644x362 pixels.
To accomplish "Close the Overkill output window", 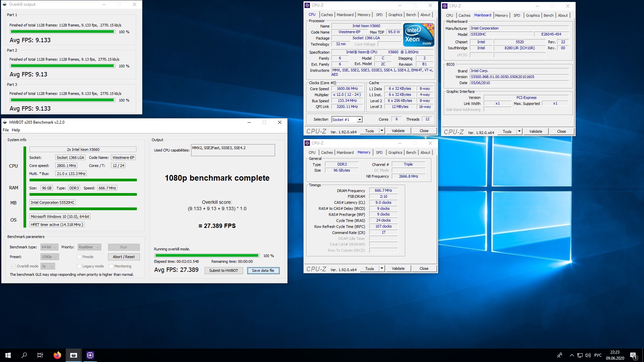I will [135, 4].
